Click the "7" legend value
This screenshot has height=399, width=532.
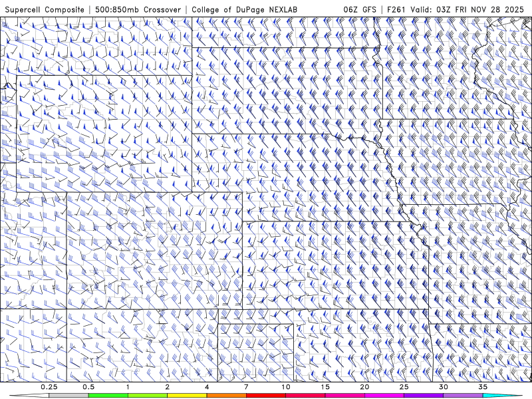[246, 387]
